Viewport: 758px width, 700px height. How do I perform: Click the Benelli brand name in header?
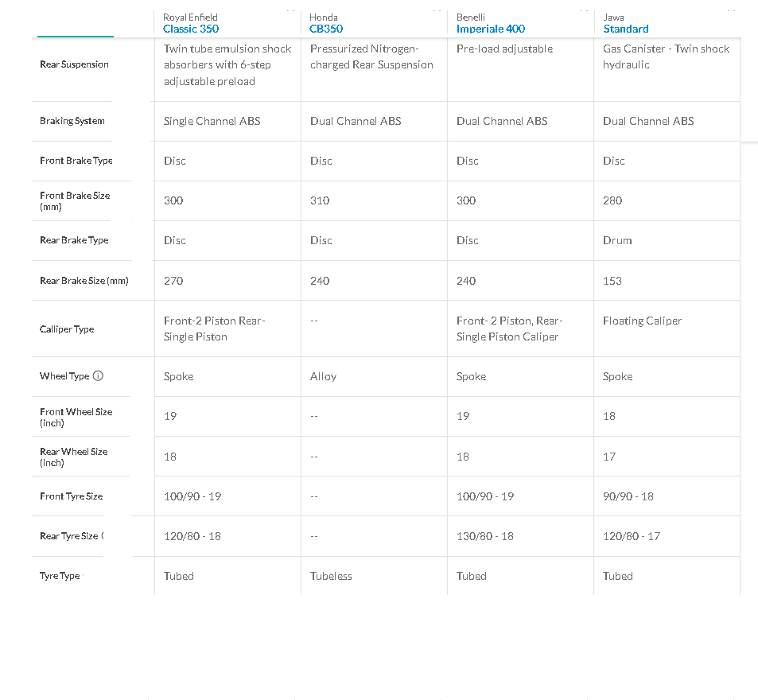click(471, 17)
